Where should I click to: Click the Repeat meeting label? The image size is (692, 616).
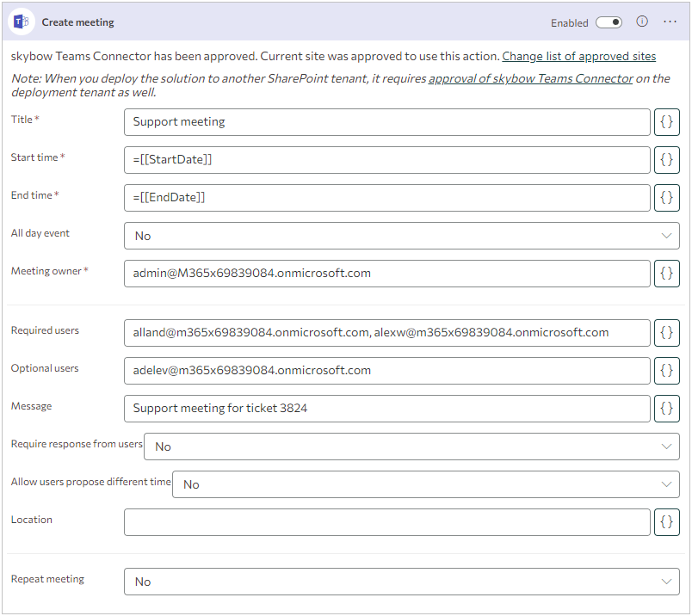click(x=47, y=579)
